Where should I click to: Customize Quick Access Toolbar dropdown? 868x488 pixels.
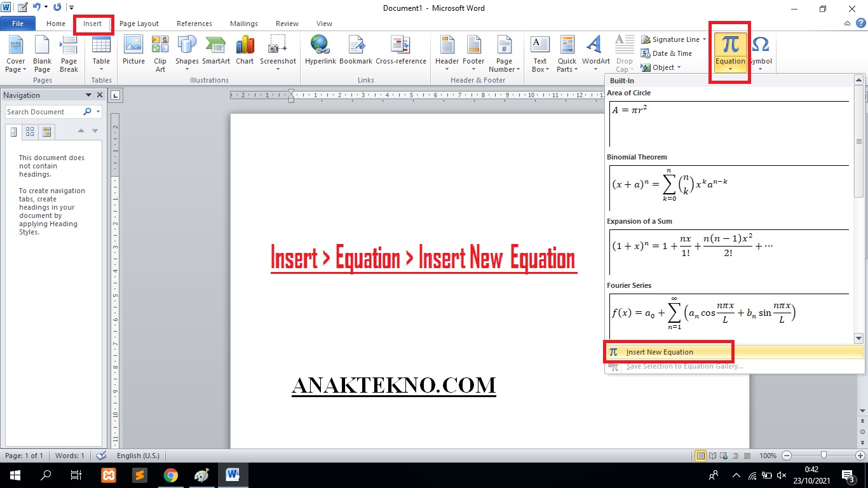pyautogui.click(x=71, y=8)
